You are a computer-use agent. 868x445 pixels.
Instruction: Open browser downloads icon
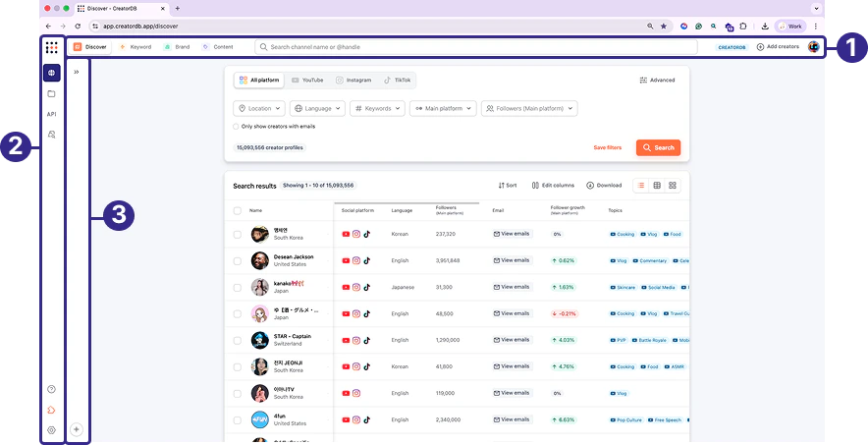[x=765, y=26]
